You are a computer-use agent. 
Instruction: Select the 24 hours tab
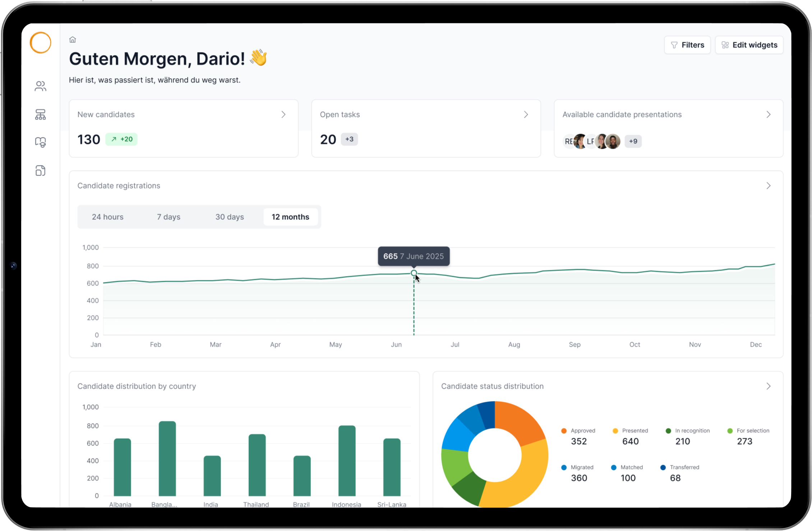pos(108,217)
